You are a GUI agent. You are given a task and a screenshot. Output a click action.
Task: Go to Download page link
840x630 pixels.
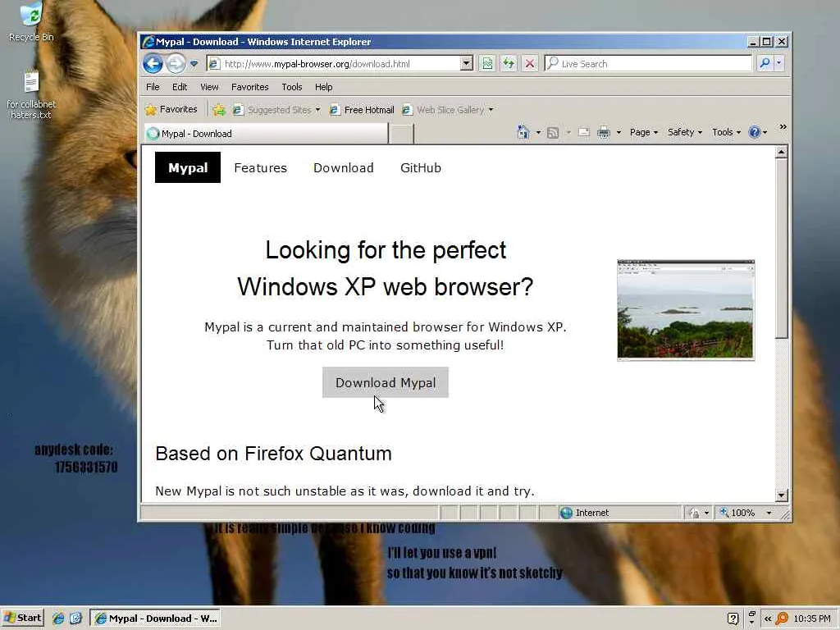(344, 167)
